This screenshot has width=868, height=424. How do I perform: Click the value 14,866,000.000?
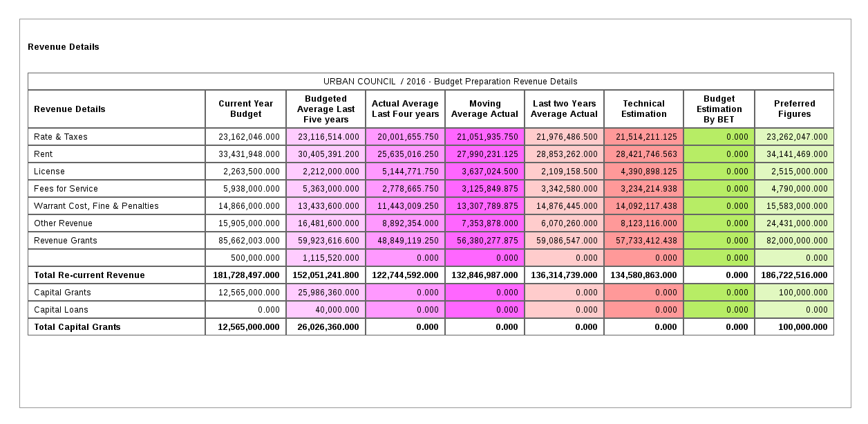pyautogui.click(x=249, y=206)
